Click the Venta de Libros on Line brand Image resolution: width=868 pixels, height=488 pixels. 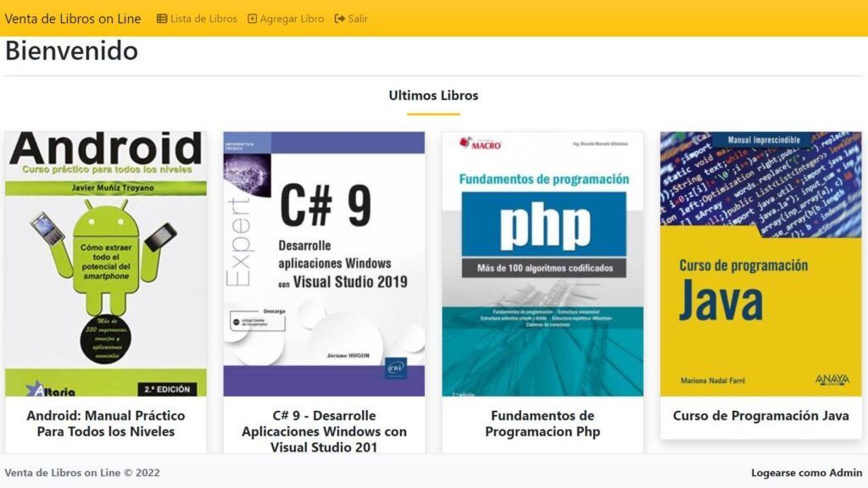click(x=73, y=19)
